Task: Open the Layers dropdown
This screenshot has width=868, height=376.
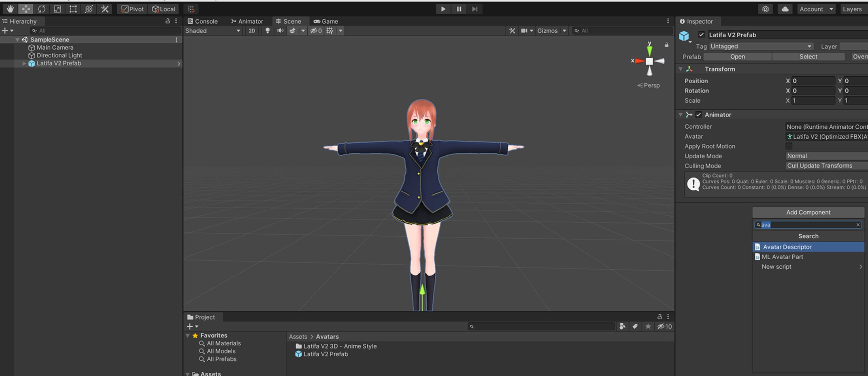Action: tap(853, 9)
